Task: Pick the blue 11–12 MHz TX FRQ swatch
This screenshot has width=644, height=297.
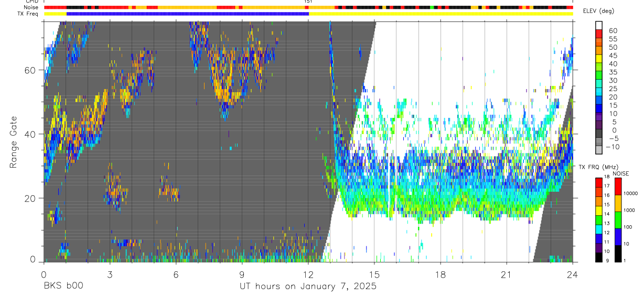Action: 599,238
